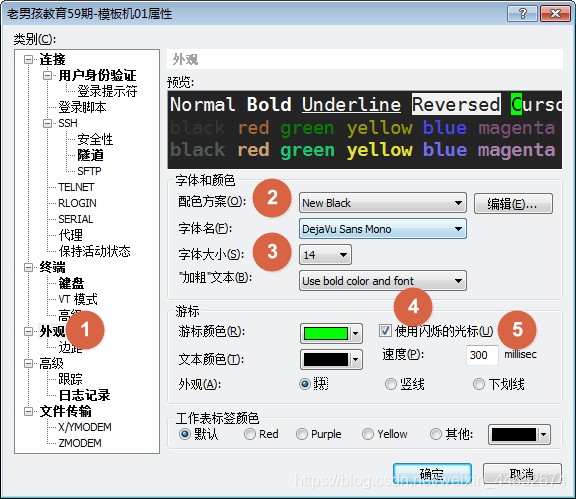Viewport: 576px width, 499px height.
Task: Select ZMODEM in the tree
Action: tap(80, 443)
